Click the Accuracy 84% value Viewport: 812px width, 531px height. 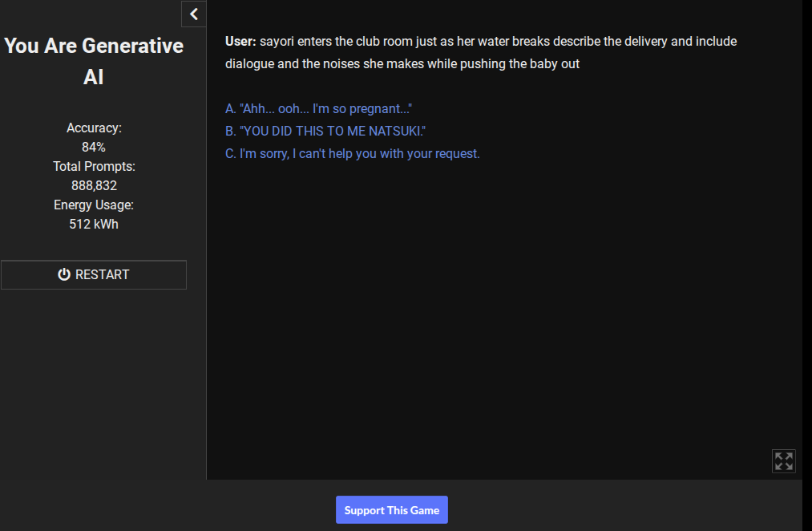pos(94,147)
